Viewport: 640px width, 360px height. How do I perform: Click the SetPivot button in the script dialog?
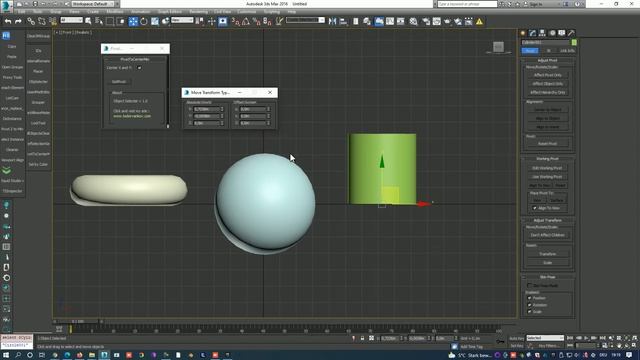119,82
